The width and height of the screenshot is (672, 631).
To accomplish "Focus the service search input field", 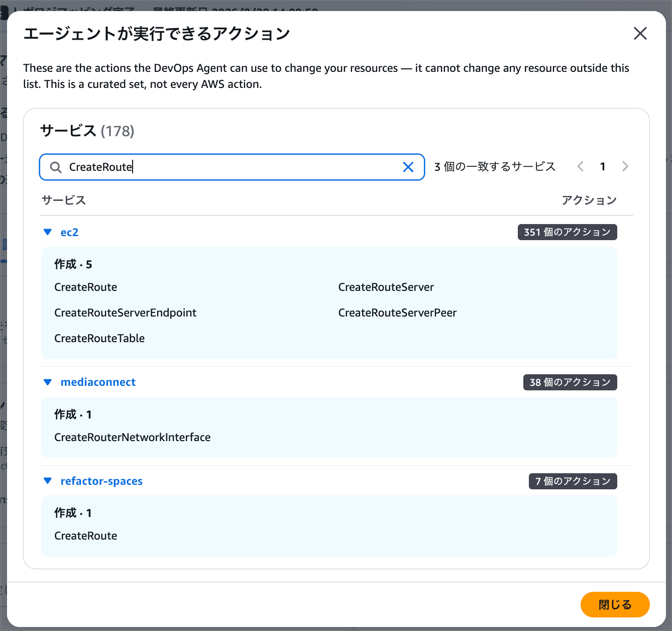I will pos(232,167).
